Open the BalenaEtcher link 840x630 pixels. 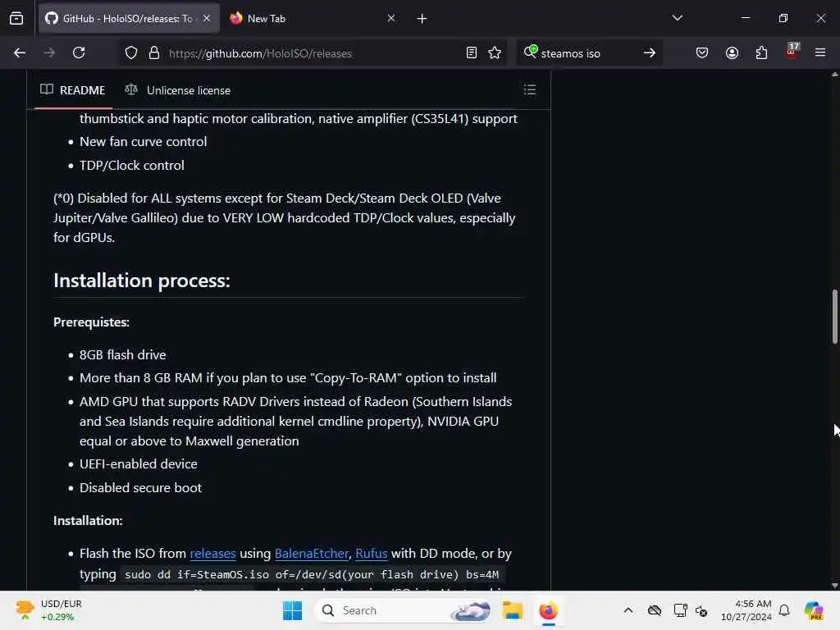pos(311,554)
